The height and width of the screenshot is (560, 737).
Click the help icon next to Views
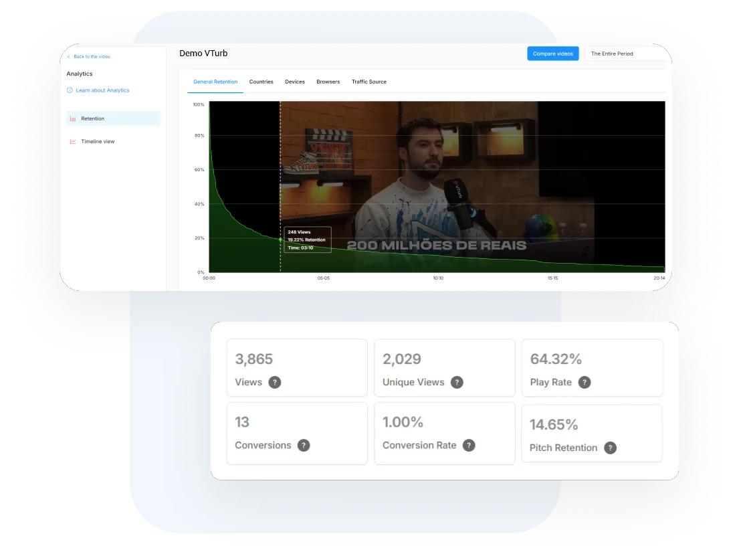point(275,383)
